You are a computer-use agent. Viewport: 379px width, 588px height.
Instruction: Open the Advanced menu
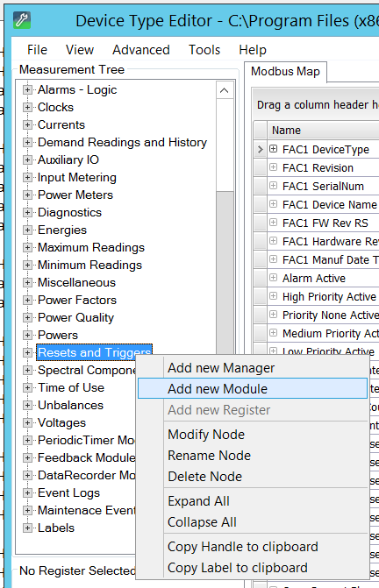click(x=141, y=50)
